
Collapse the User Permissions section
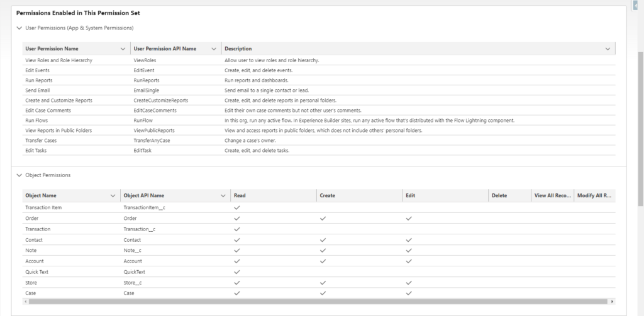(x=19, y=28)
